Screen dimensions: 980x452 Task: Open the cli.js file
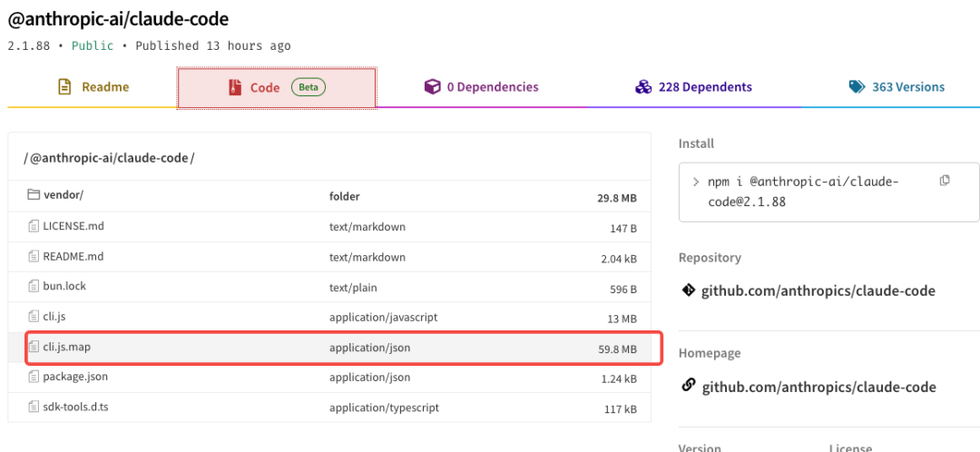[x=54, y=317]
